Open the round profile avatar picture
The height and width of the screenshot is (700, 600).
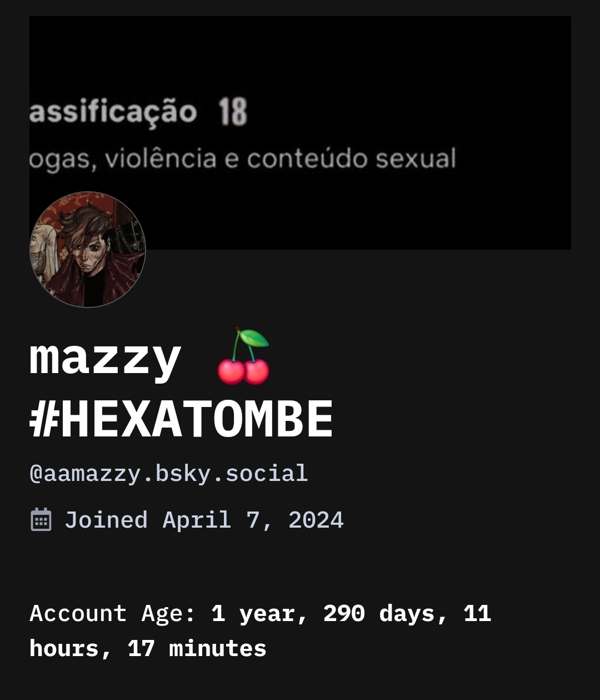pyautogui.click(x=87, y=250)
